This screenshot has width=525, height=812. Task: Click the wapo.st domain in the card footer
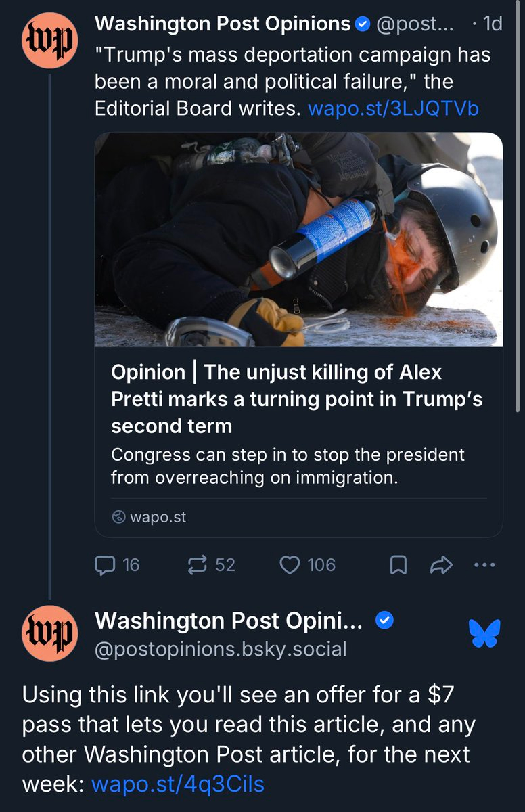click(x=157, y=517)
